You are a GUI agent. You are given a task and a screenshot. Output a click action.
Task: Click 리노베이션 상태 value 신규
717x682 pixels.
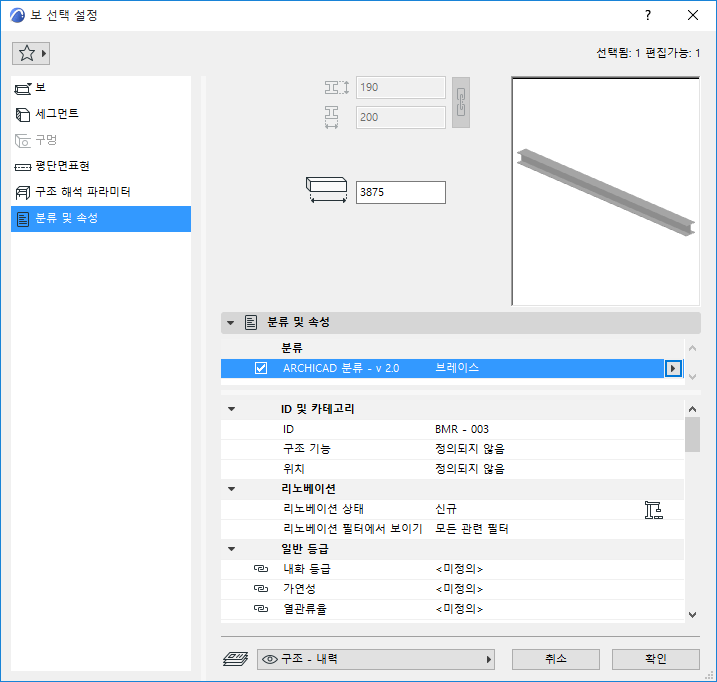click(x=446, y=509)
